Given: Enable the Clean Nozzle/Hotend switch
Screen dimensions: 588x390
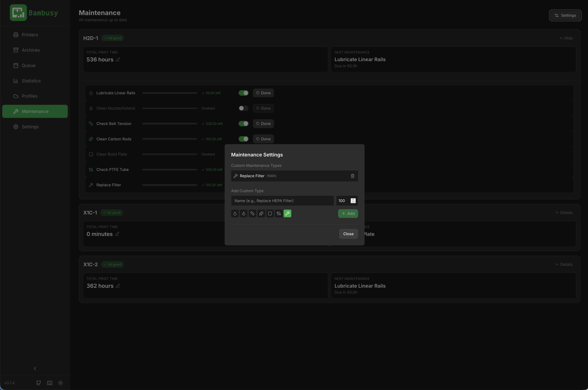Looking at the screenshot, I should click(244, 108).
